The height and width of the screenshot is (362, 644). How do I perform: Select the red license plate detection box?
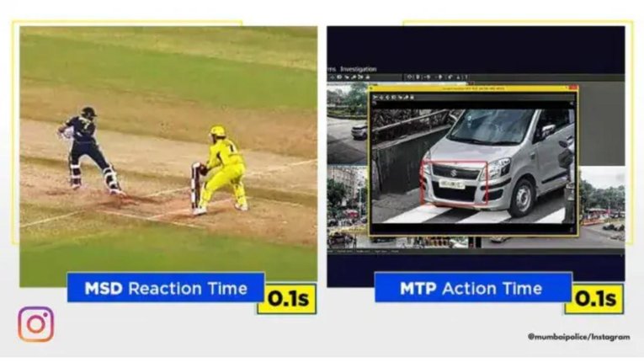(x=455, y=183)
